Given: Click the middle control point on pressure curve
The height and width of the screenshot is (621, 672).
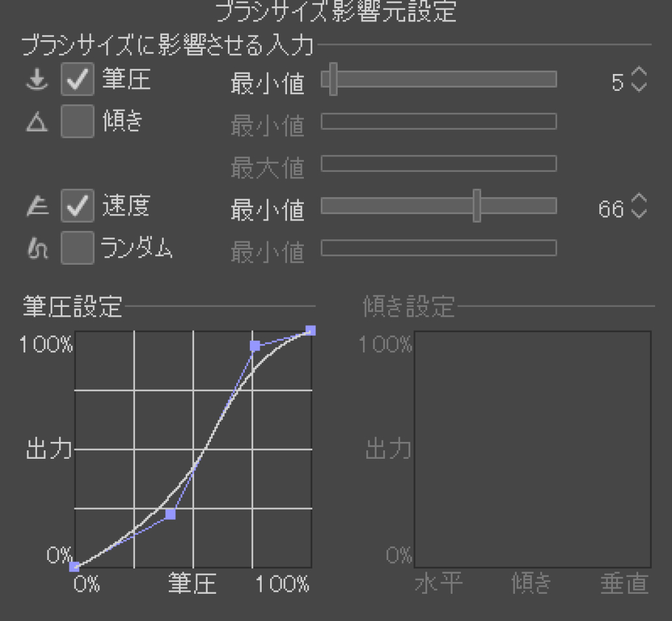Looking at the screenshot, I should (170, 515).
